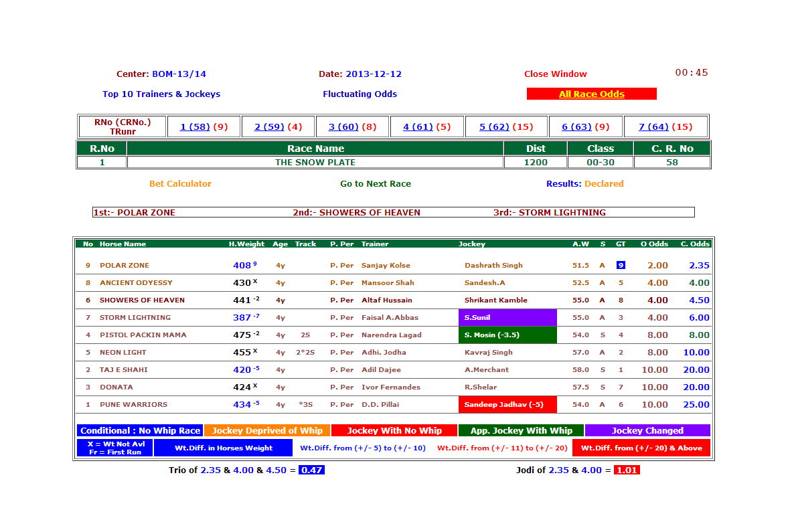Click Jockey Changed legend
The width and height of the screenshot is (790, 532).
point(647,431)
